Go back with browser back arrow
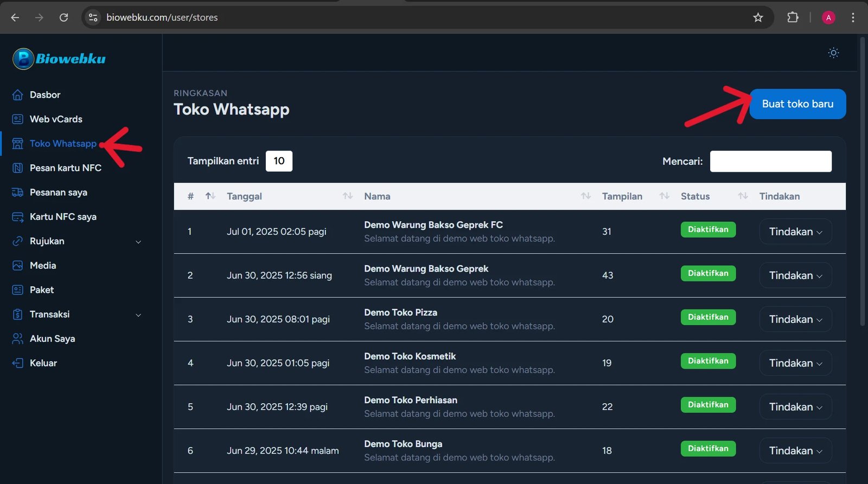The image size is (868, 484). [x=15, y=17]
